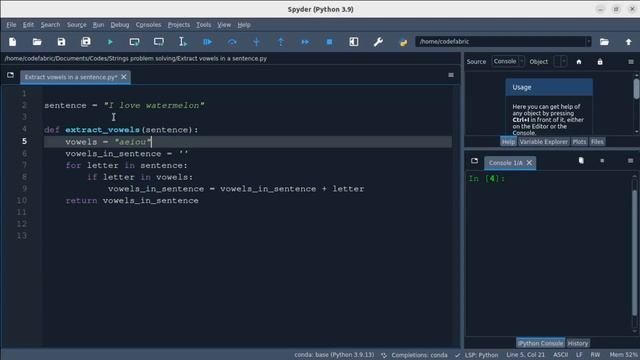
Task: Expand working directory path dropdown arrow
Action: 588,42
